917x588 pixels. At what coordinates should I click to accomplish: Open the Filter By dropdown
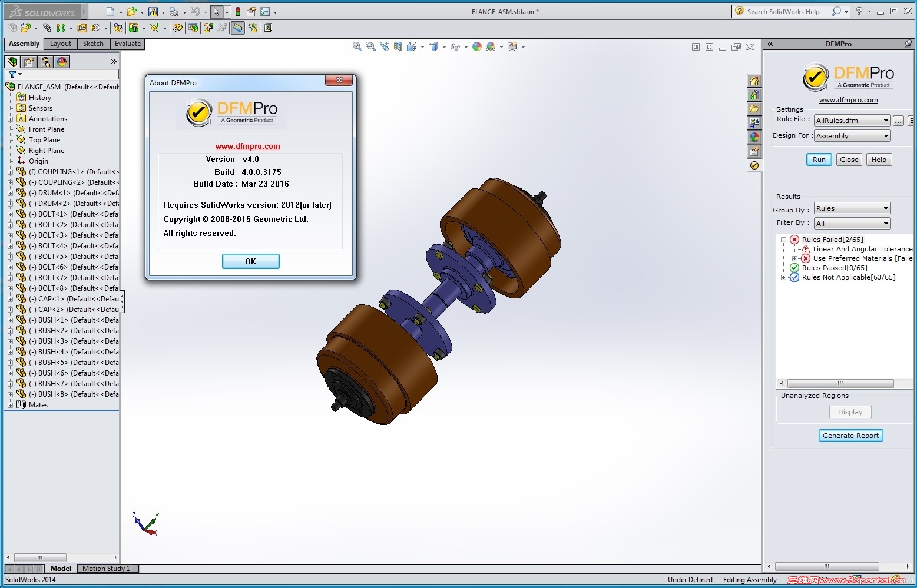pyautogui.click(x=852, y=224)
